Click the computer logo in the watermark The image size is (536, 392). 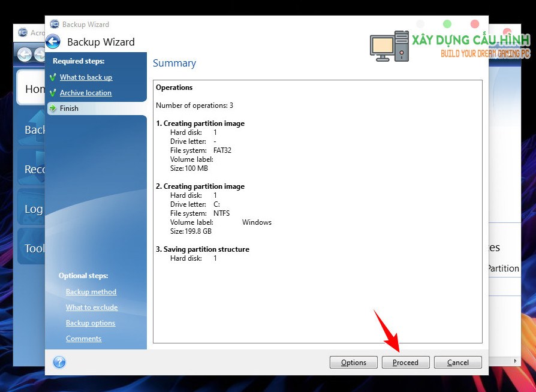click(389, 46)
